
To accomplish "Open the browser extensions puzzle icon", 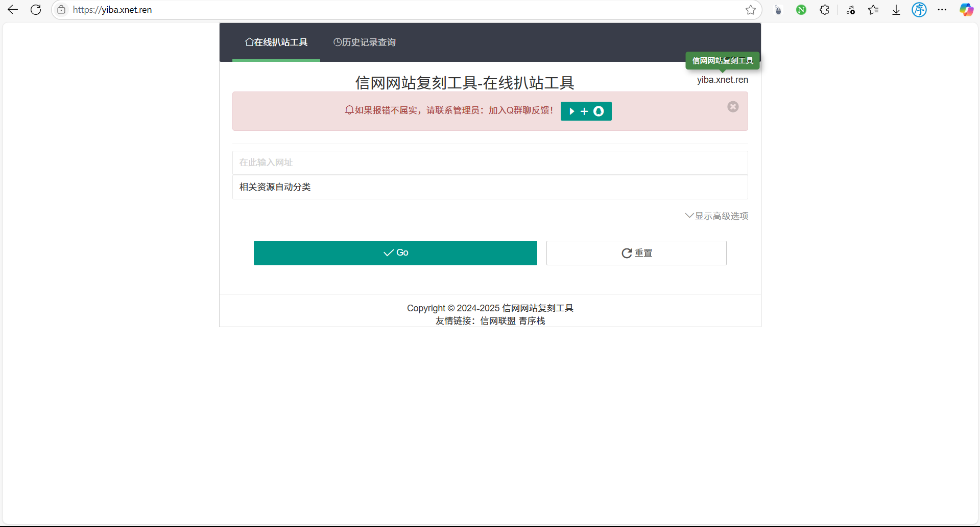I will [824, 10].
